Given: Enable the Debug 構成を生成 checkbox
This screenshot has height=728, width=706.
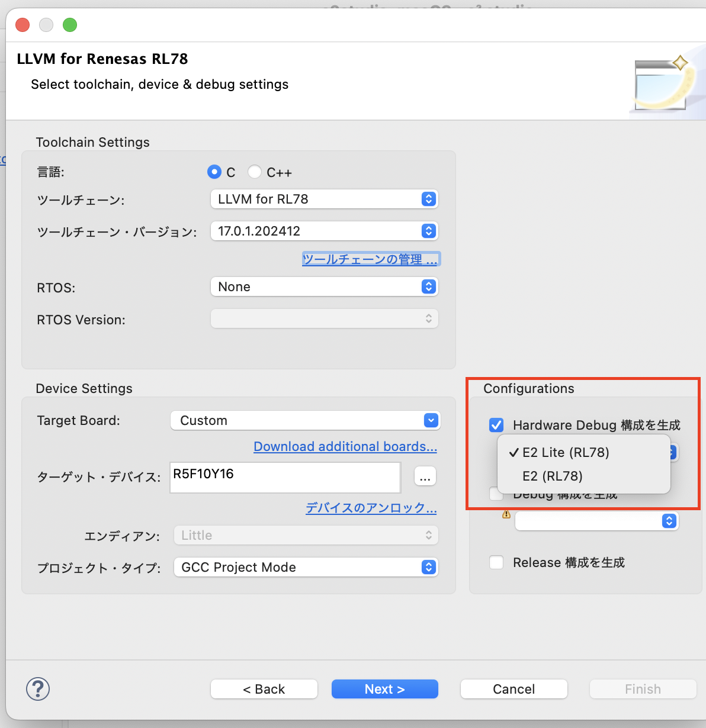Looking at the screenshot, I should [496, 494].
